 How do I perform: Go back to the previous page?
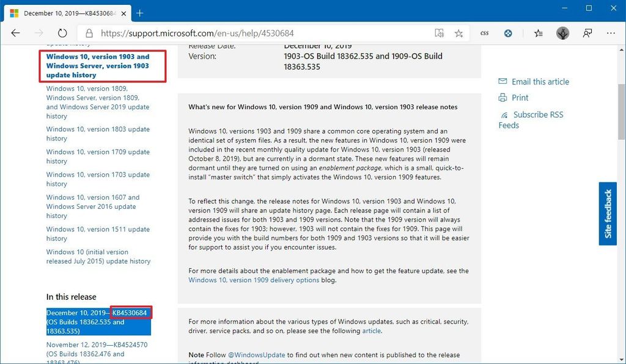point(15,33)
